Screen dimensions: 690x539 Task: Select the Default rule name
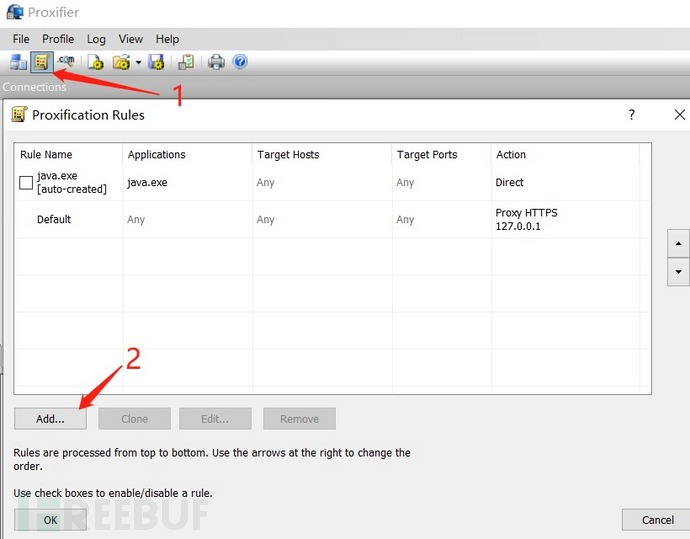pyautogui.click(x=54, y=220)
